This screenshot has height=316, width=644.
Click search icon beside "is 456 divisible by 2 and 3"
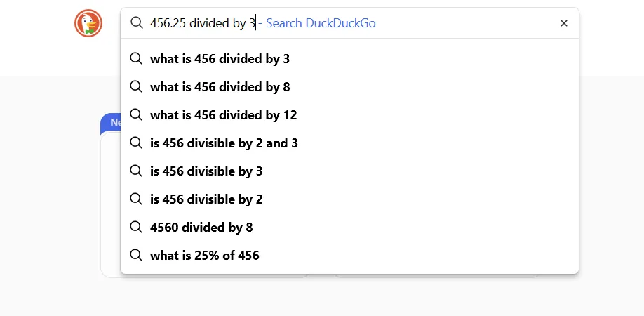(x=136, y=143)
